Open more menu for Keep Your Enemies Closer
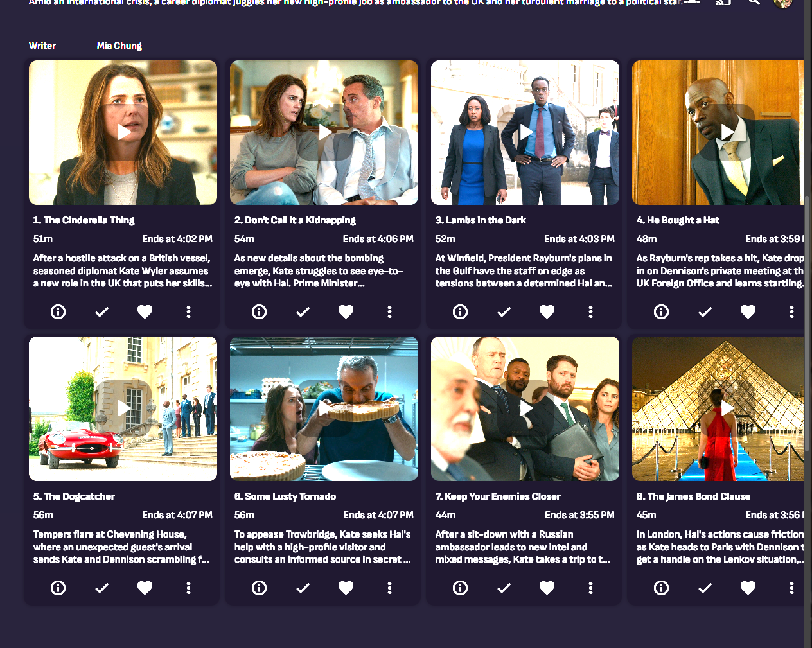The height and width of the screenshot is (648, 812). (x=590, y=588)
